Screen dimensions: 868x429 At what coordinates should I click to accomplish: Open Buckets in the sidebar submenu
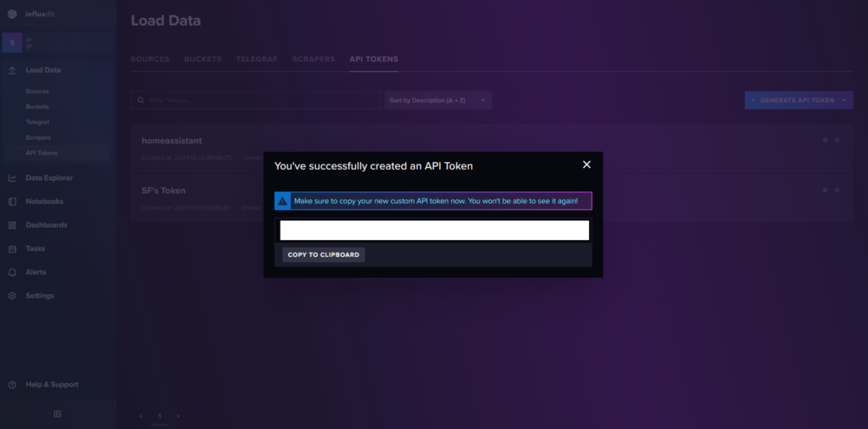37,107
